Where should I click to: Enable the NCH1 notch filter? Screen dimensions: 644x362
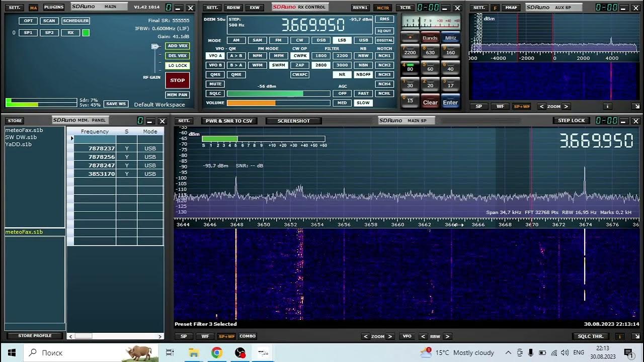[x=384, y=56]
